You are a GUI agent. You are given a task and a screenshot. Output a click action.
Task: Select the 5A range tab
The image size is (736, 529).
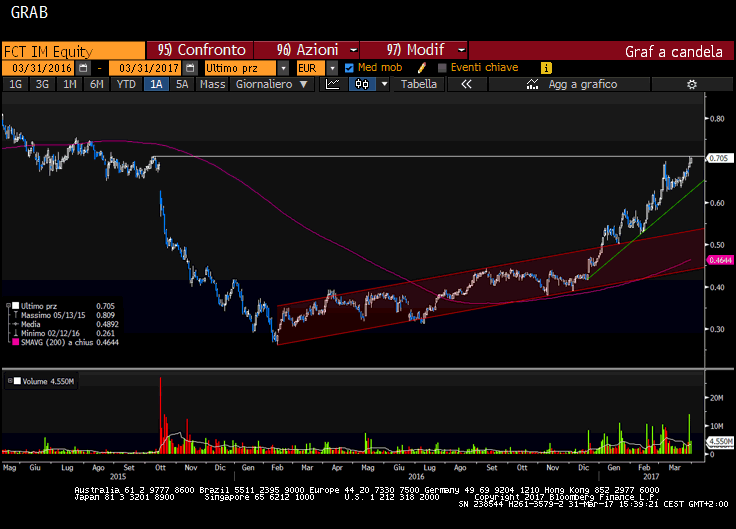click(182, 84)
